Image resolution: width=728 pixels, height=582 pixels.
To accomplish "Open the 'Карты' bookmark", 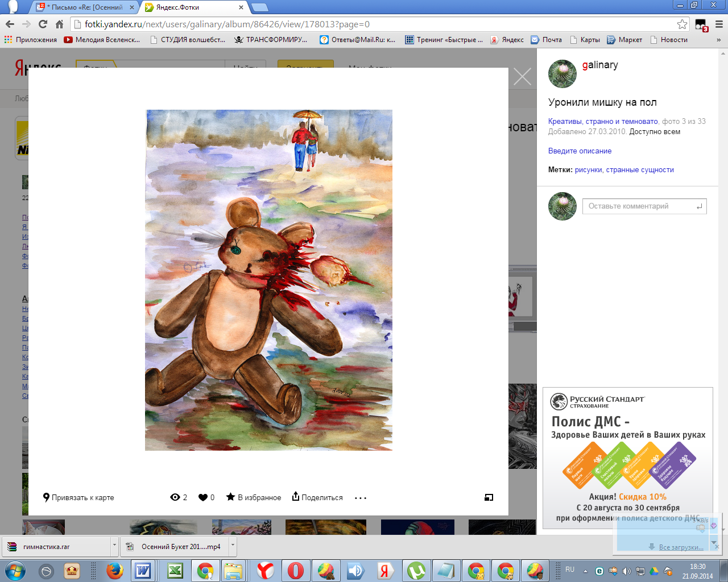I will coord(585,40).
